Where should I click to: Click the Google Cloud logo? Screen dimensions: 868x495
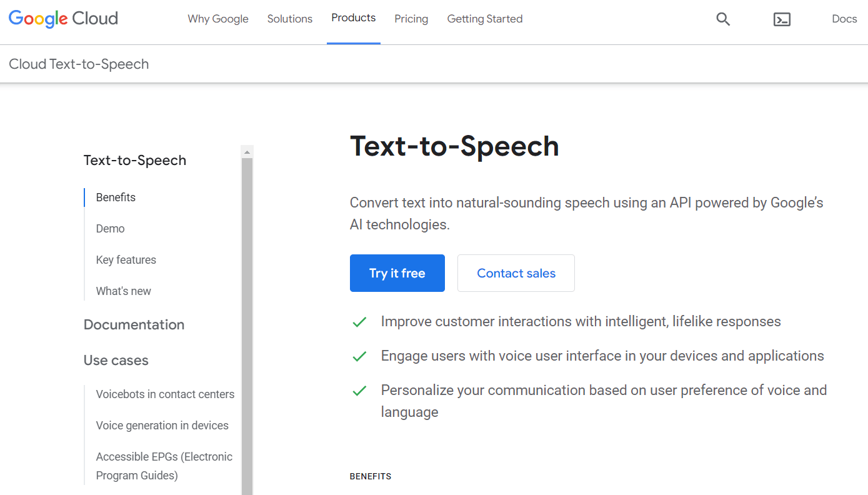62,19
